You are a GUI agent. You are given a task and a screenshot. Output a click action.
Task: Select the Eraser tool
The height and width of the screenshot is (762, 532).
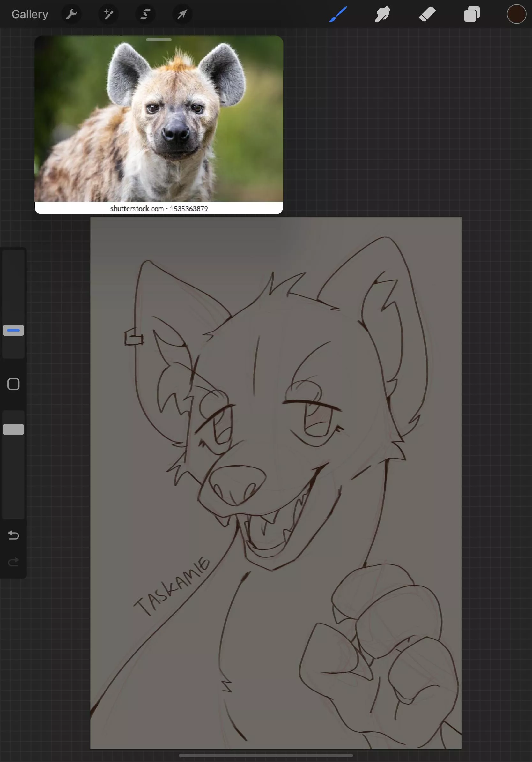coord(427,14)
